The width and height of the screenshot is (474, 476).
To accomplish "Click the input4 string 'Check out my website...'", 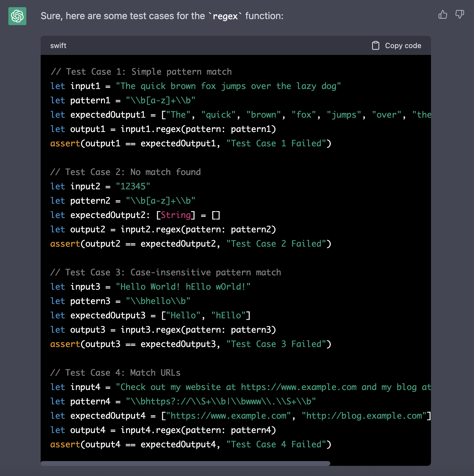I will point(273,387).
